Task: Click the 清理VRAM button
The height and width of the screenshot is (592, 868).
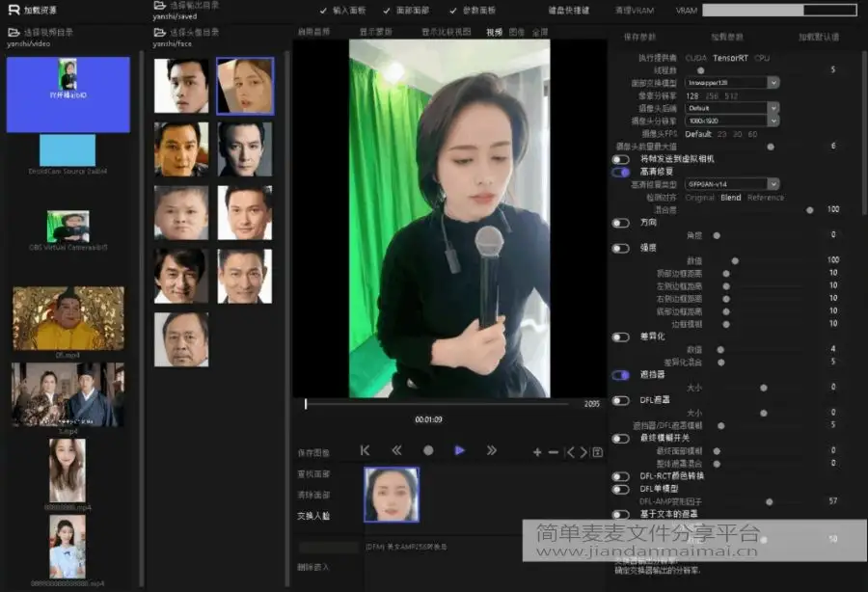Action: (x=635, y=11)
